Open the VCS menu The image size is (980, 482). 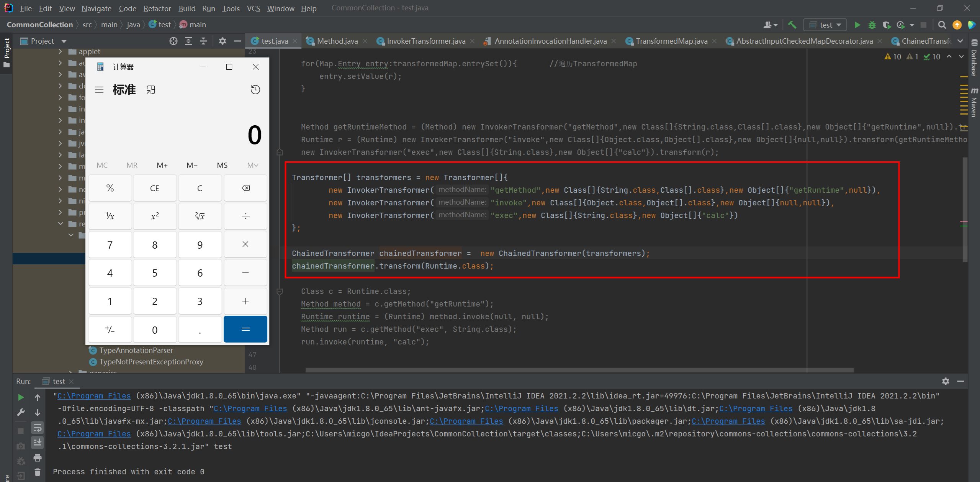254,8
